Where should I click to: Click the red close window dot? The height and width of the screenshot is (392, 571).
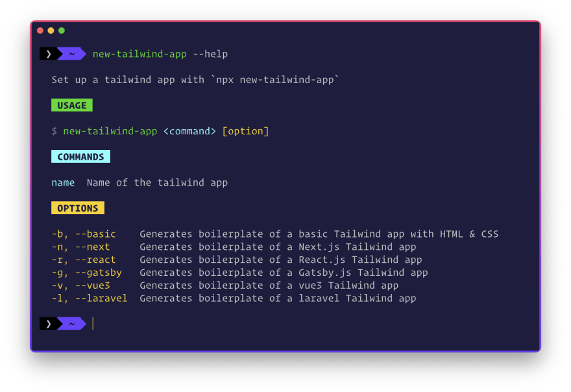[40, 31]
